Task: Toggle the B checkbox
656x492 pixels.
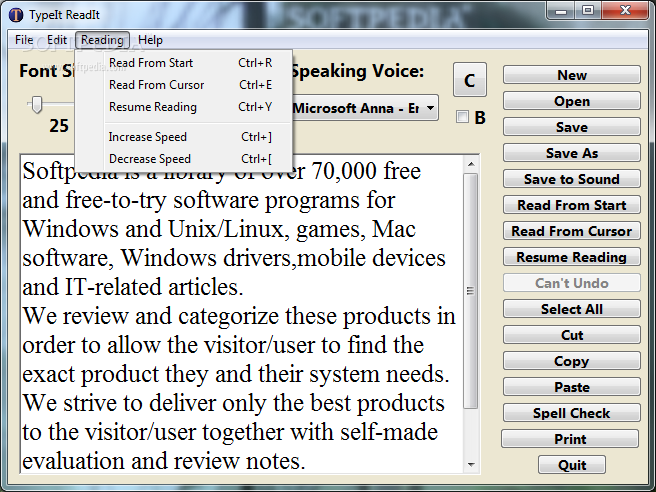Action: [462, 117]
